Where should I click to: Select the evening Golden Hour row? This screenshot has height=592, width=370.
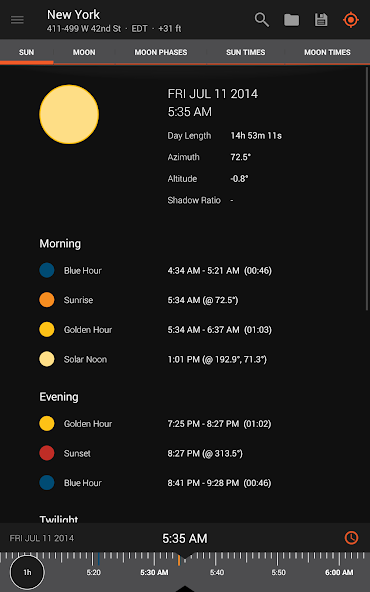(155, 424)
